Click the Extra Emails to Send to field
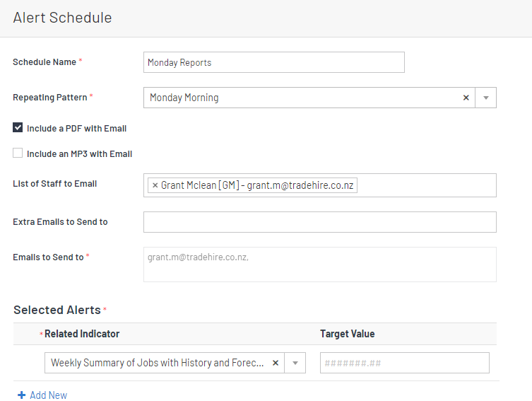The height and width of the screenshot is (401, 532). click(319, 221)
